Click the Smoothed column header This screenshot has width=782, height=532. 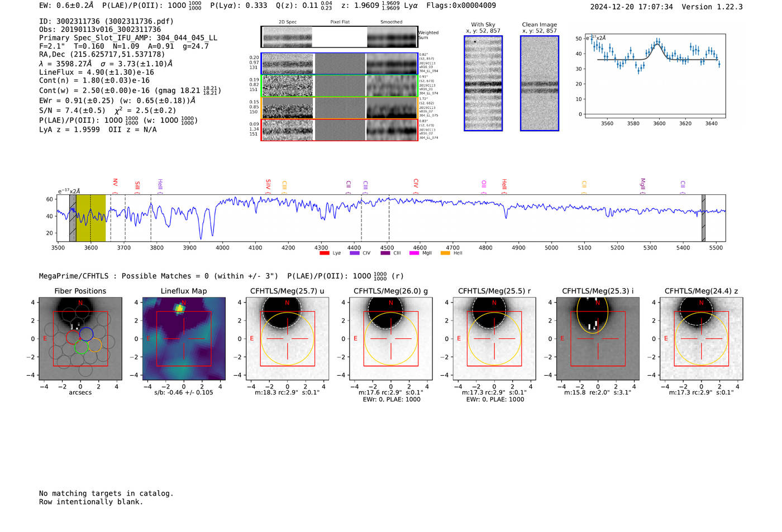pos(391,22)
